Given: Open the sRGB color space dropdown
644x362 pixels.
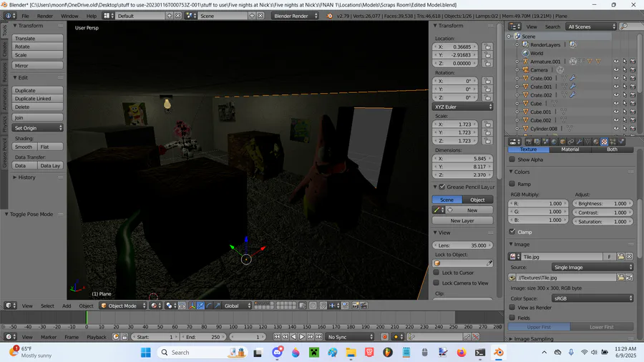Looking at the screenshot, I should click(x=592, y=298).
